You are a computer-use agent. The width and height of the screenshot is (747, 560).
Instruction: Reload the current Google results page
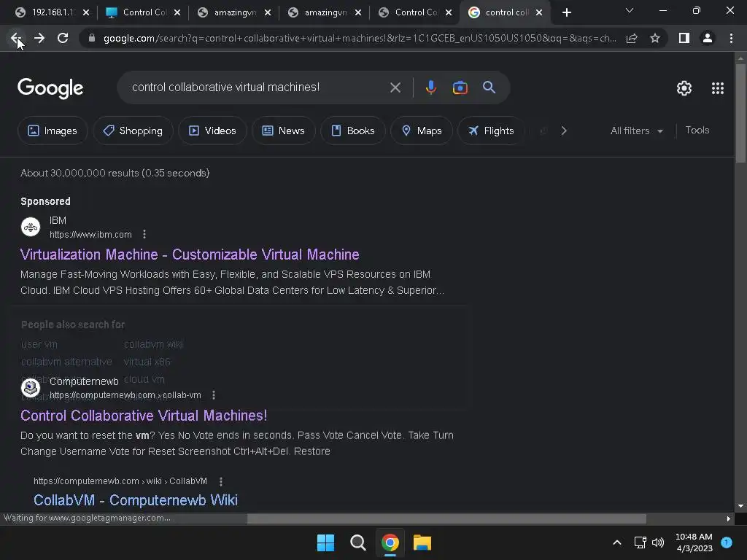point(63,38)
